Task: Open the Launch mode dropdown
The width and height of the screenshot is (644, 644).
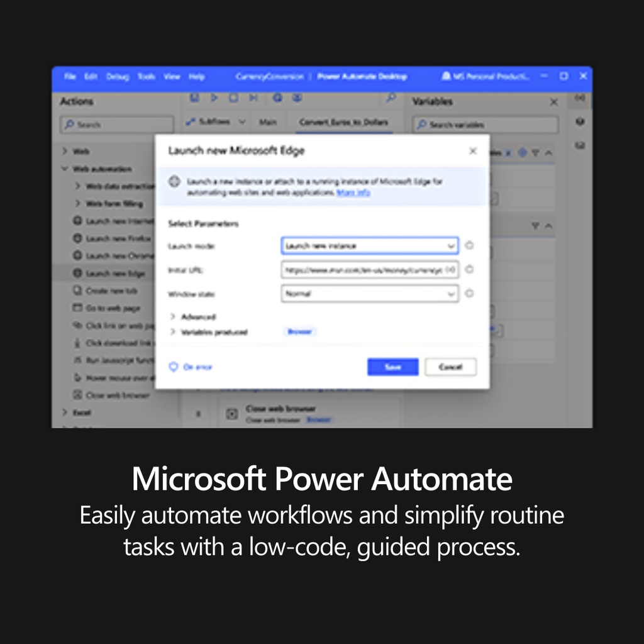Action: click(x=370, y=246)
